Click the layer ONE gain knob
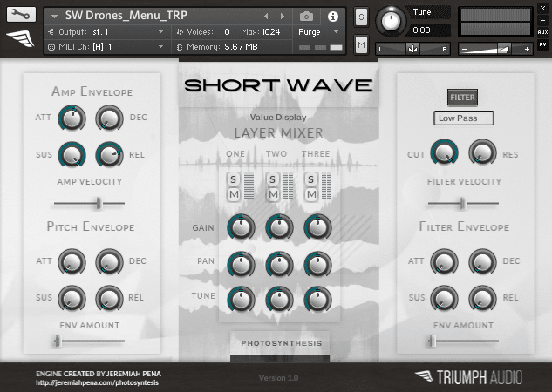552x392 pixels. point(238,228)
